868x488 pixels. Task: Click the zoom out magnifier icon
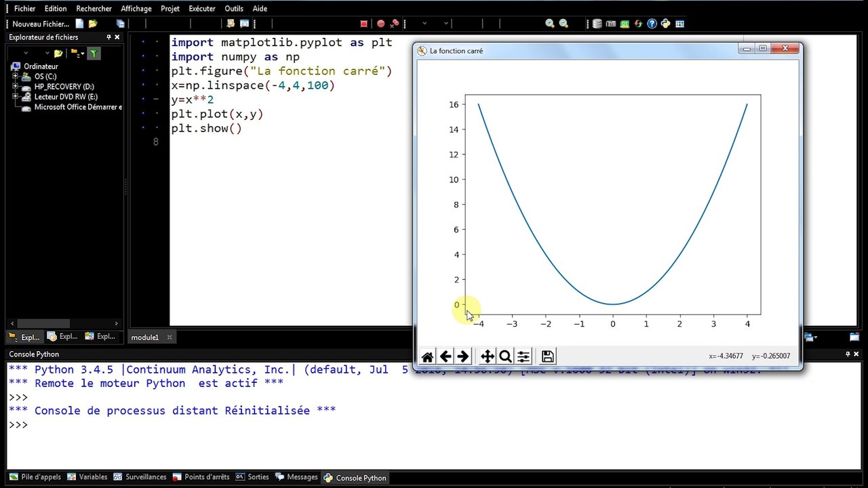click(564, 24)
